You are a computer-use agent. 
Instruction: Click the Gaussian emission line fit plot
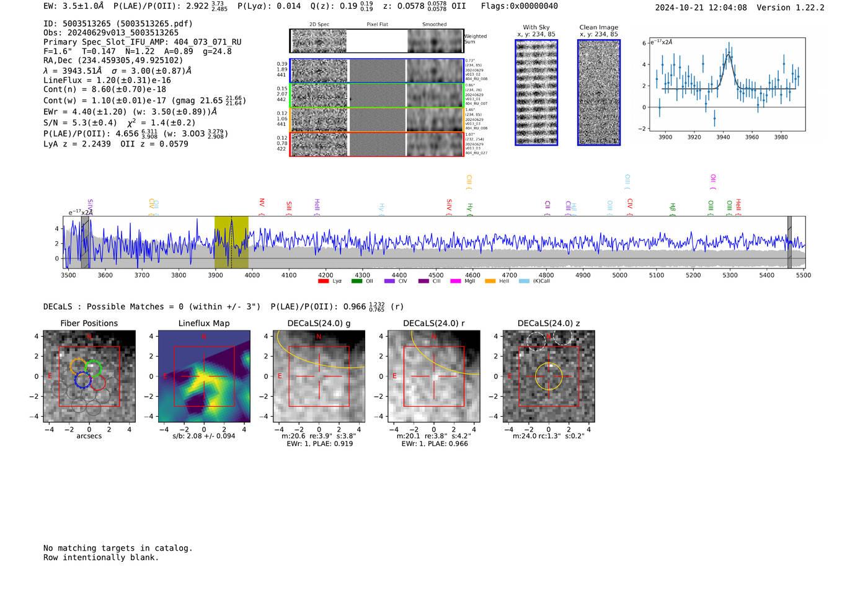pyautogui.click(x=727, y=84)
